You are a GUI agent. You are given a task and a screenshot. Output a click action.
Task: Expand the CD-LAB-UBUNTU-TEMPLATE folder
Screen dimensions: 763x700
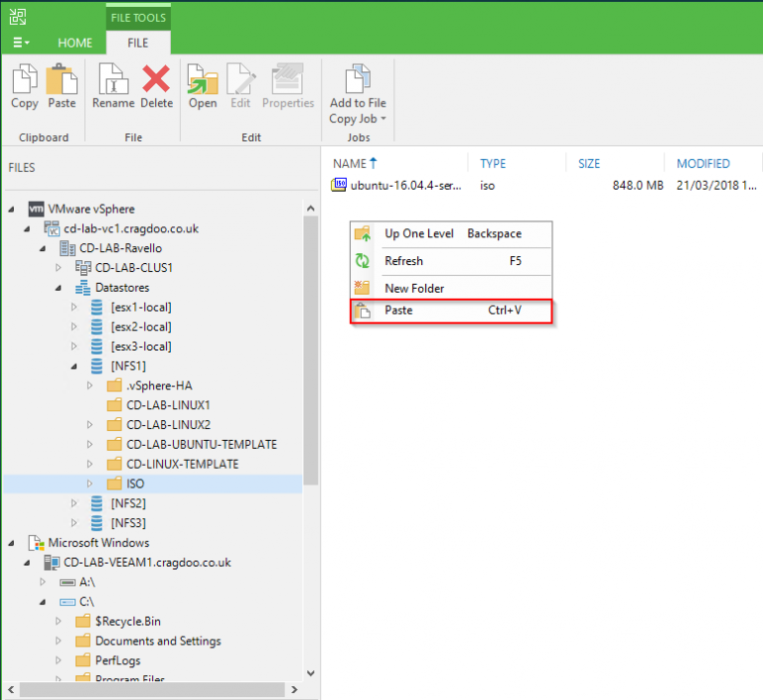click(x=89, y=444)
